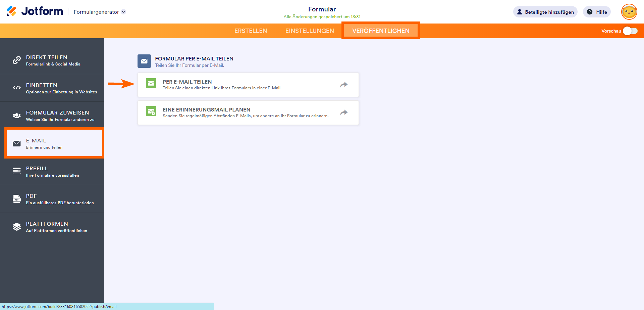644x310 pixels.
Task: Click the Jotform logo
Action: pyautogui.click(x=35, y=11)
